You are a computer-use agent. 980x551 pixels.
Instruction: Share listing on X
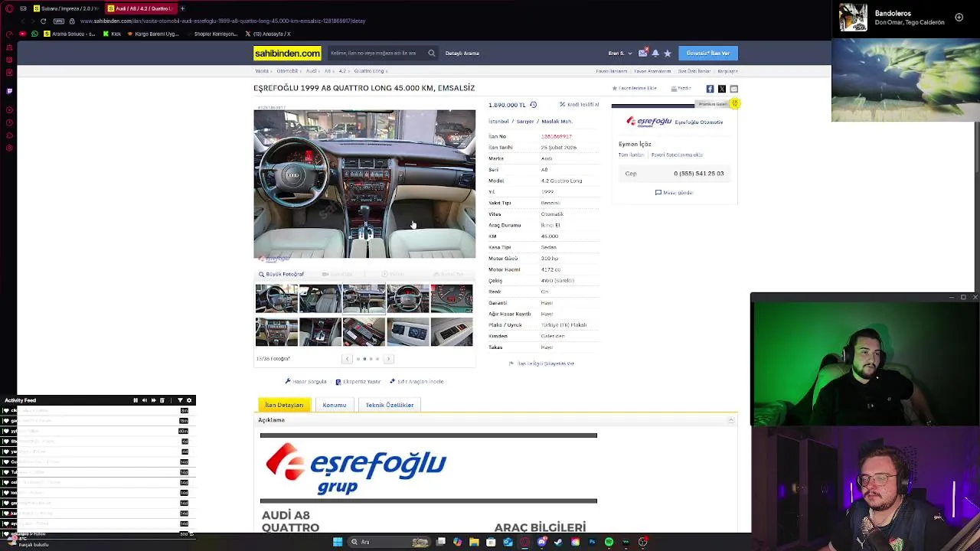click(x=721, y=89)
